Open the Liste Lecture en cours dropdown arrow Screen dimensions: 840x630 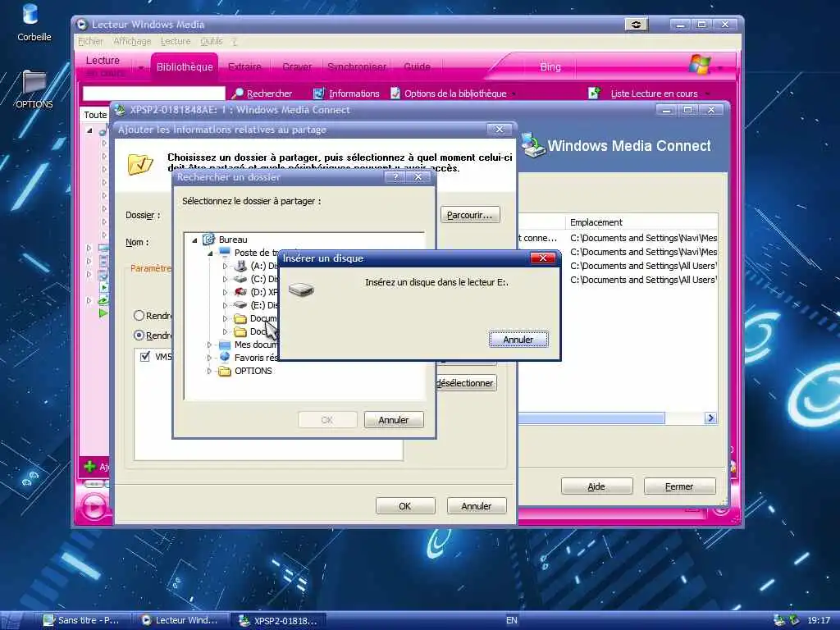click(708, 94)
